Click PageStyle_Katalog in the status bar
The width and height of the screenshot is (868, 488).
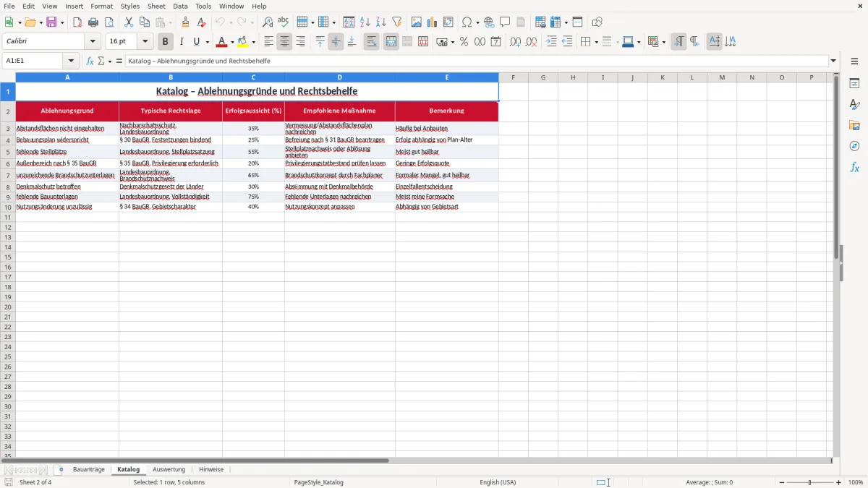[x=318, y=482]
